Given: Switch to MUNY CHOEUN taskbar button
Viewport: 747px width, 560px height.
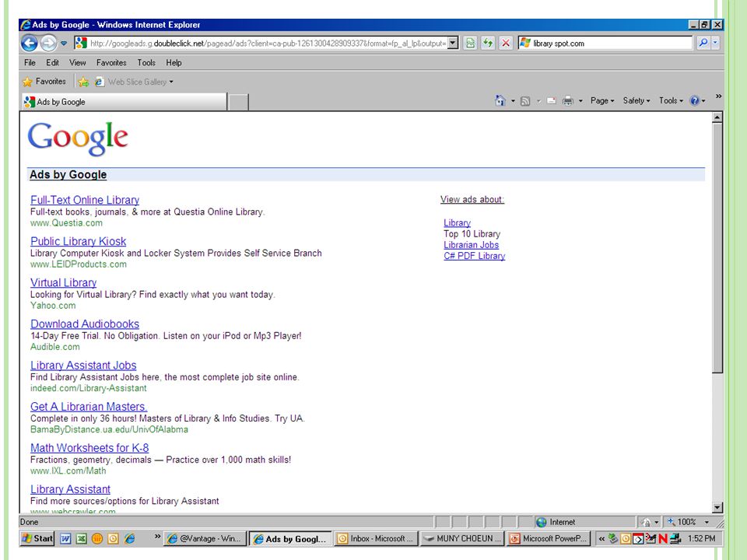Looking at the screenshot, I should click(x=462, y=538).
